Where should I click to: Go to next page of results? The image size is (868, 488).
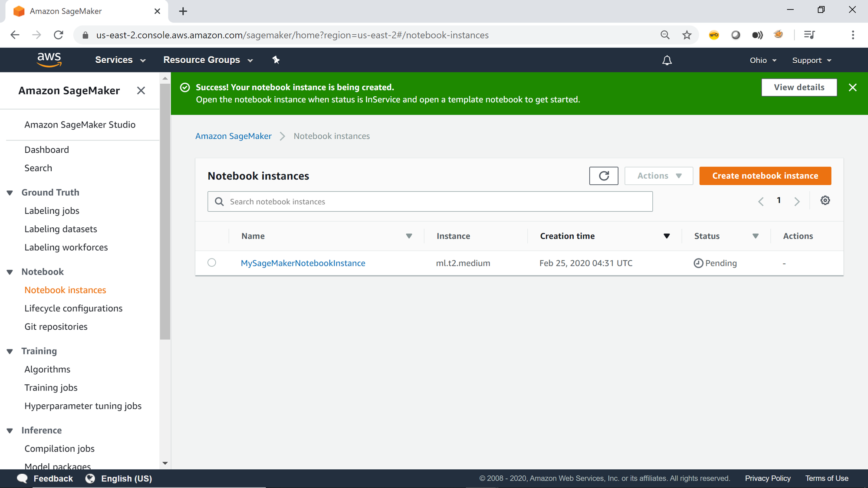coord(797,201)
